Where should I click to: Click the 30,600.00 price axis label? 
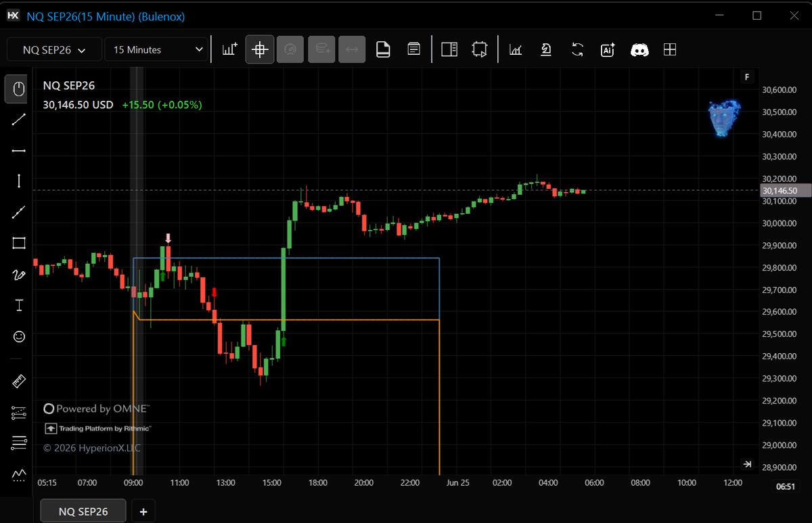coord(778,90)
